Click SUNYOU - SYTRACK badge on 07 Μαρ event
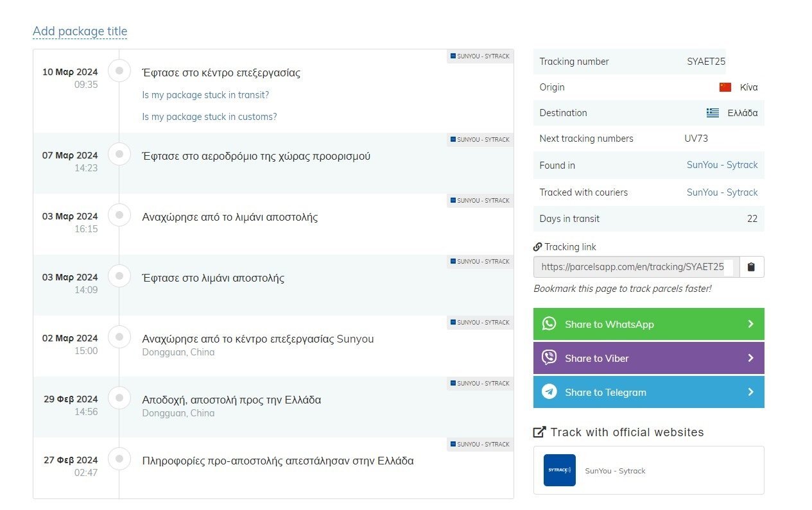Screen dimensions: 812x510 479,139
